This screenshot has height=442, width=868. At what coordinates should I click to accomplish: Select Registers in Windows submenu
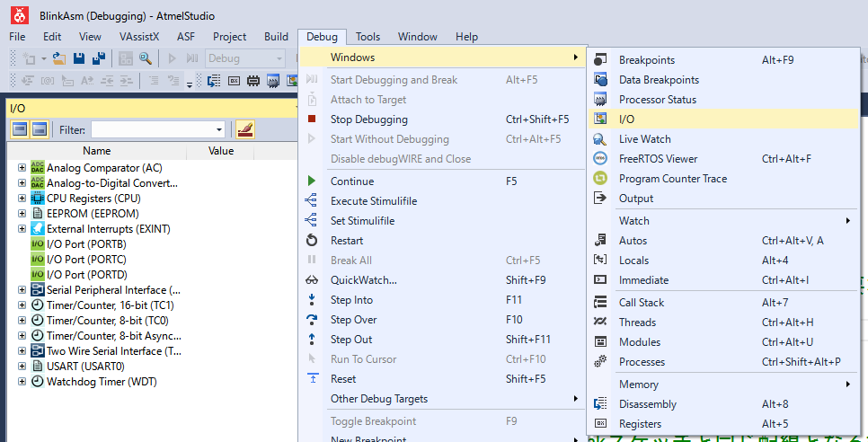click(x=724, y=424)
